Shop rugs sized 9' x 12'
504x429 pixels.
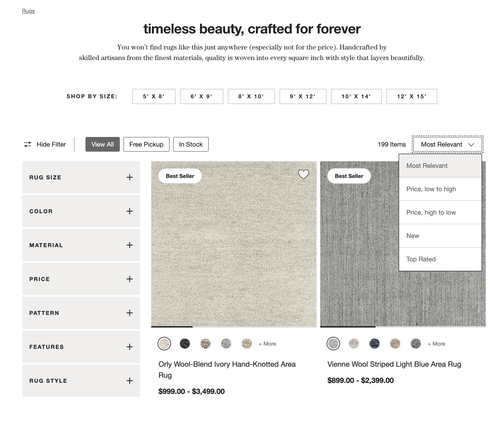tap(302, 96)
